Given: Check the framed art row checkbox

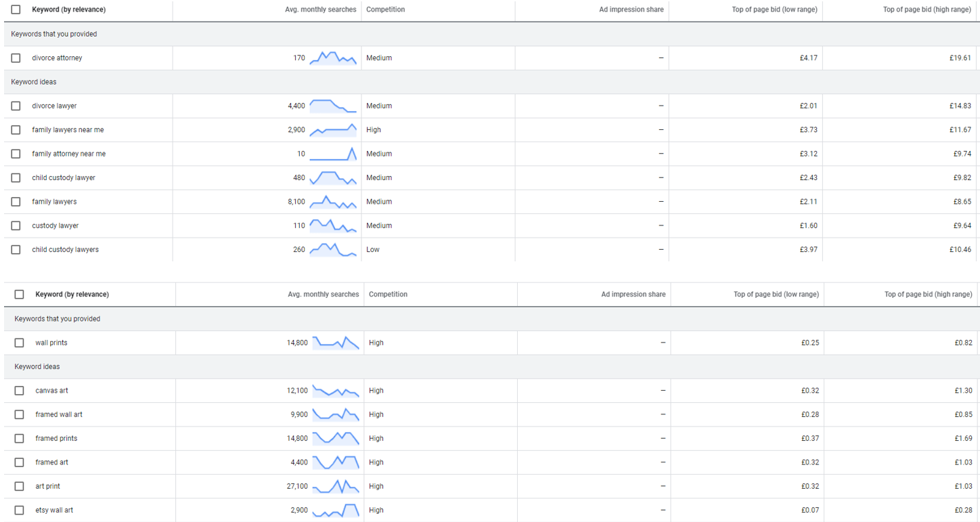Looking at the screenshot, I should [x=19, y=462].
